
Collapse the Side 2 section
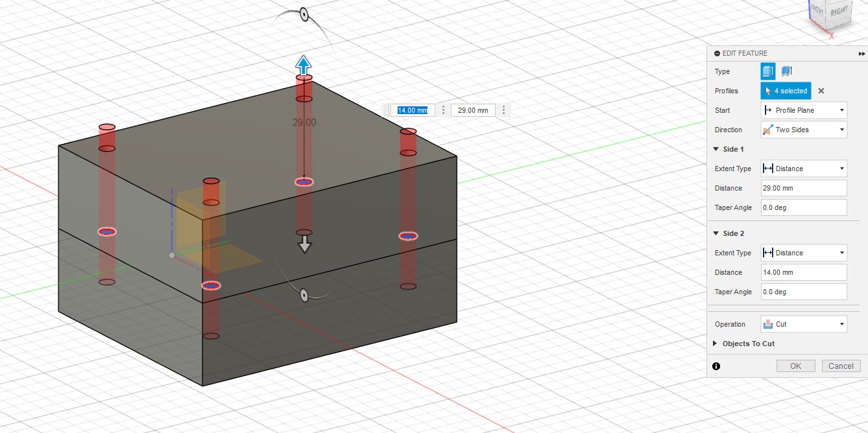coord(716,233)
